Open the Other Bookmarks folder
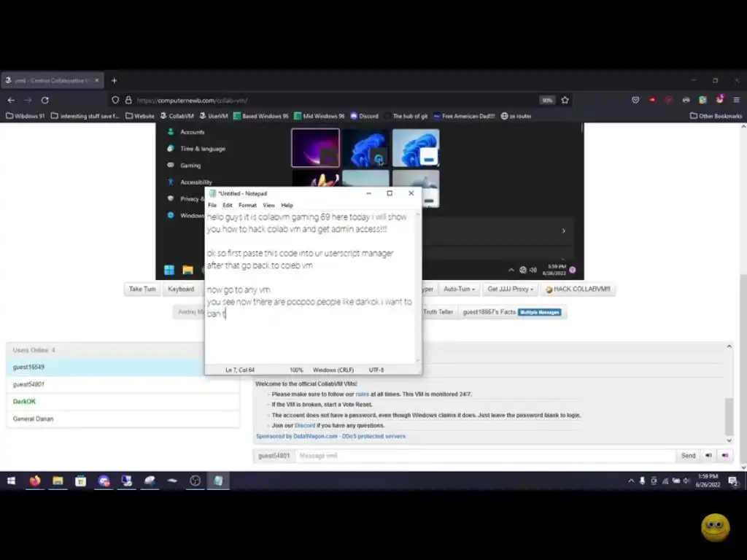747x560 pixels. (716, 116)
